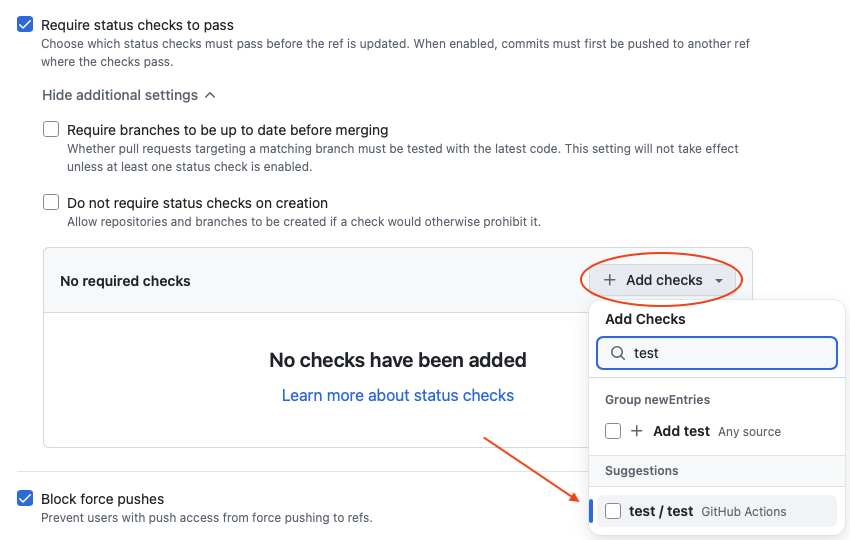Collapse the Hide additional settings section
850x540 pixels.
(x=120, y=95)
